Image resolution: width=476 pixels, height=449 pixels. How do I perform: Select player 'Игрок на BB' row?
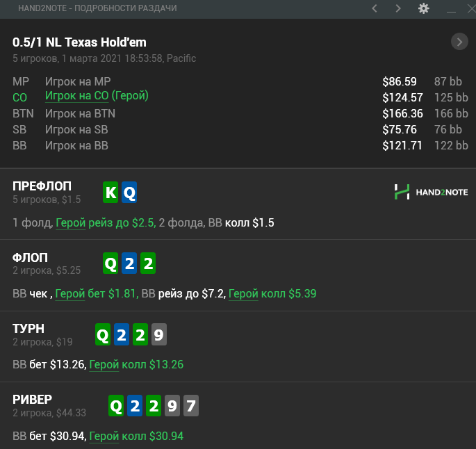tap(240, 146)
